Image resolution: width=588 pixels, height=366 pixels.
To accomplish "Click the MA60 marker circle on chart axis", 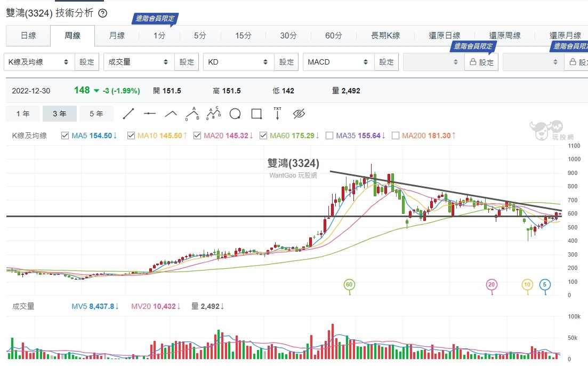I will pos(349,284).
